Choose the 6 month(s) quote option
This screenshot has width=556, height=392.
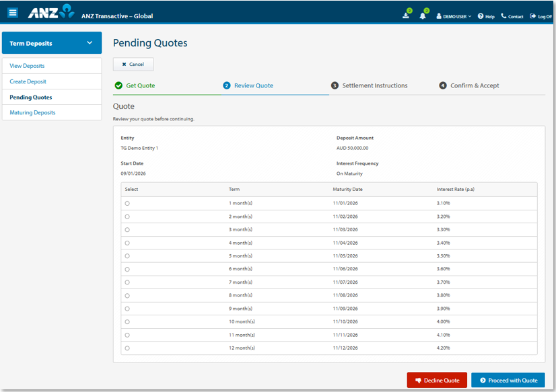(x=127, y=269)
